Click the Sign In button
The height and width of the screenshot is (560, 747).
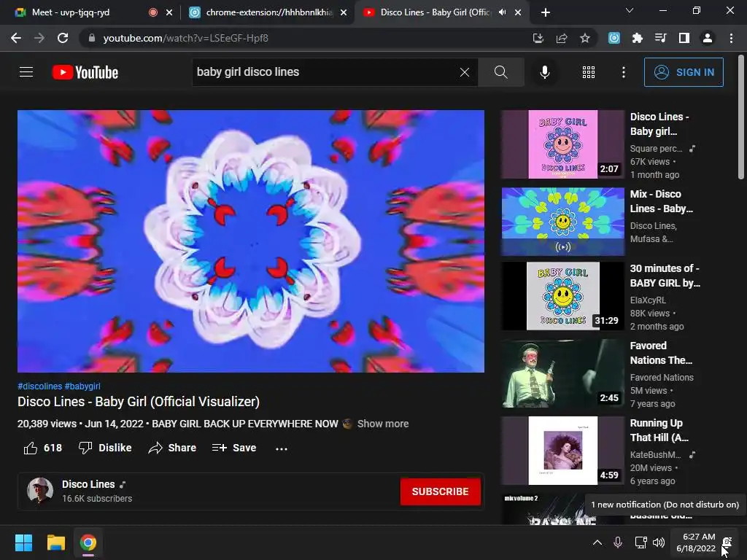coord(684,72)
